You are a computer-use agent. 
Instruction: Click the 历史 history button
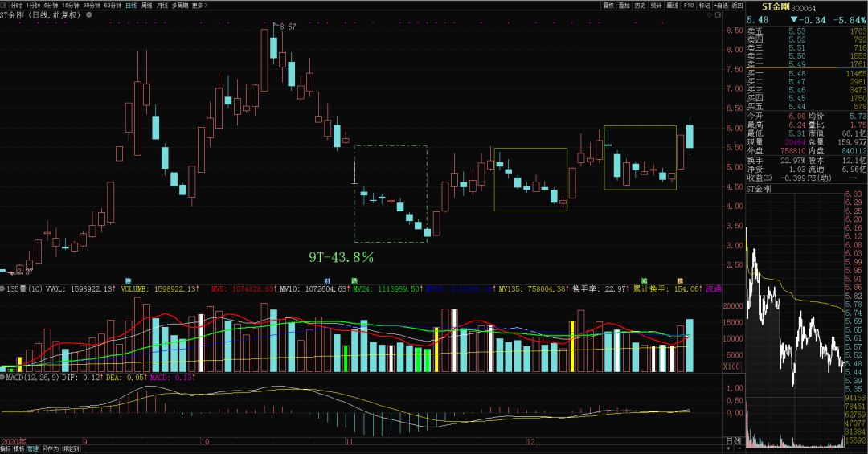(641, 6)
